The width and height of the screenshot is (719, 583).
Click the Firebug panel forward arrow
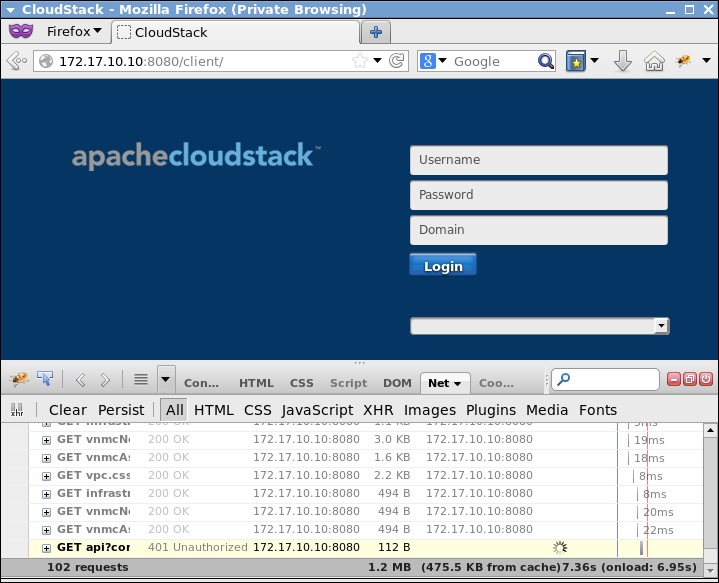105,380
